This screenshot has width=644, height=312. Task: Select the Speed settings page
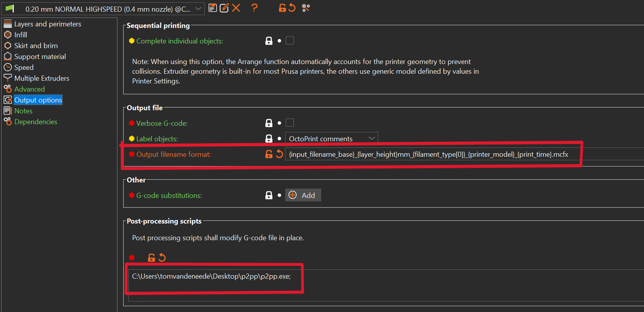(24, 68)
